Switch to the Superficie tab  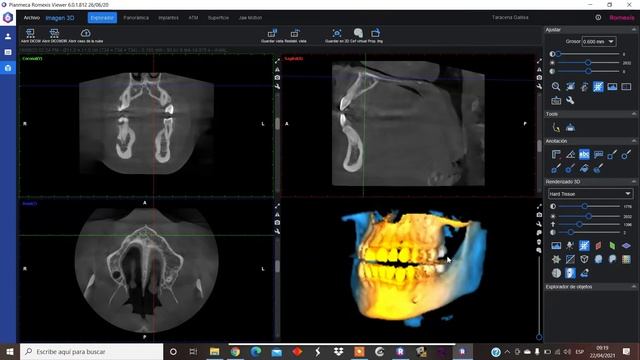click(x=218, y=18)
